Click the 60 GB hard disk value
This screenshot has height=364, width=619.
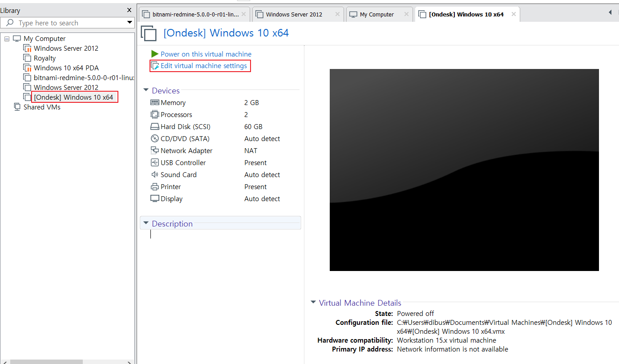click(x=253, y=126)
